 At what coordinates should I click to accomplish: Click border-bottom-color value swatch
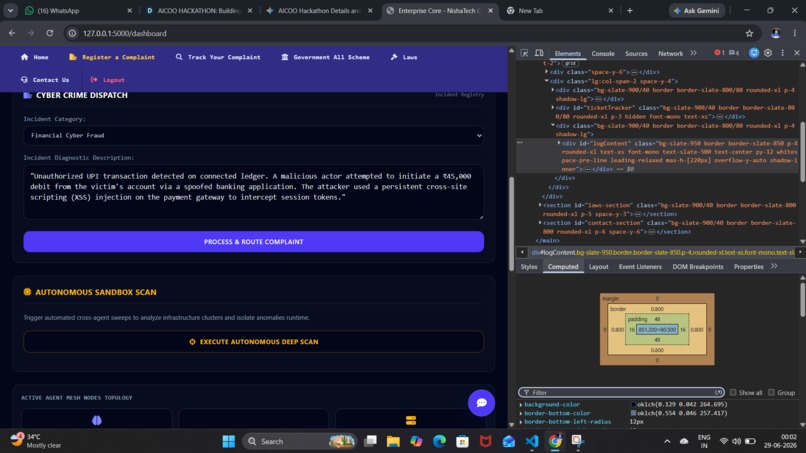point(633,413)
